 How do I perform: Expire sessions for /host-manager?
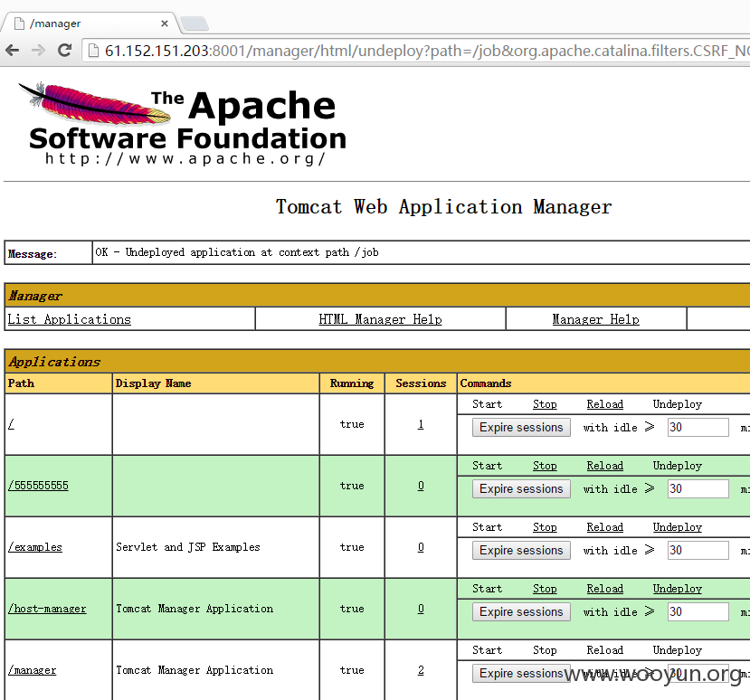pyautogui.click(x=521, y=611)
